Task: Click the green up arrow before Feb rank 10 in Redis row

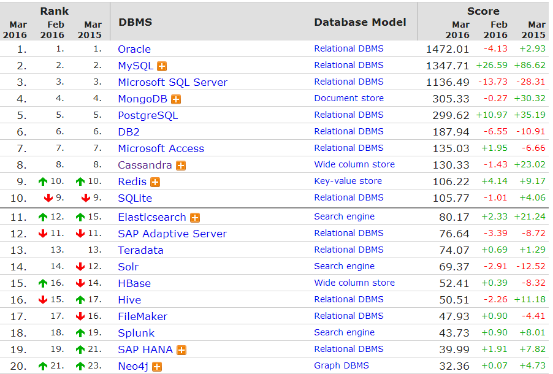Action: tap(43, 182)
